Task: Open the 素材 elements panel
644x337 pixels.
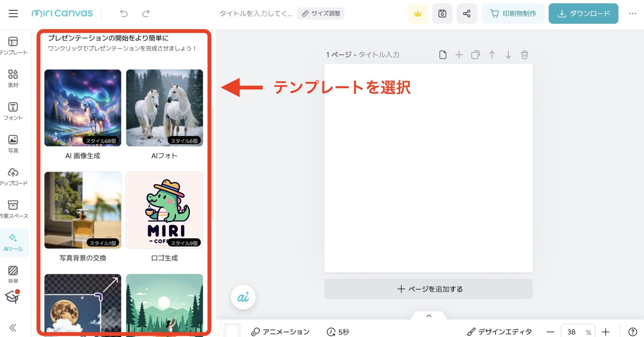Action: click(x=13, y=76)
